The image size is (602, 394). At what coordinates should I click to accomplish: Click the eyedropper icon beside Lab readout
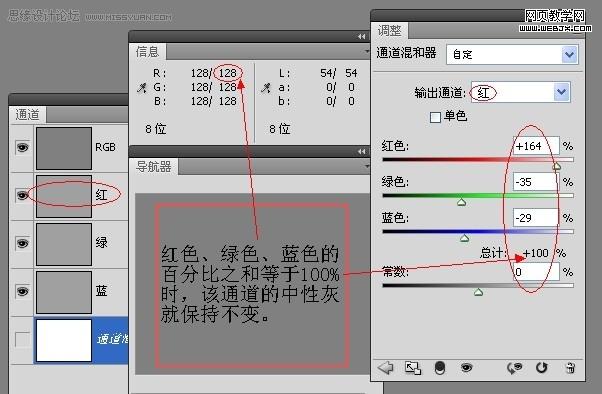tap(266, 88)
